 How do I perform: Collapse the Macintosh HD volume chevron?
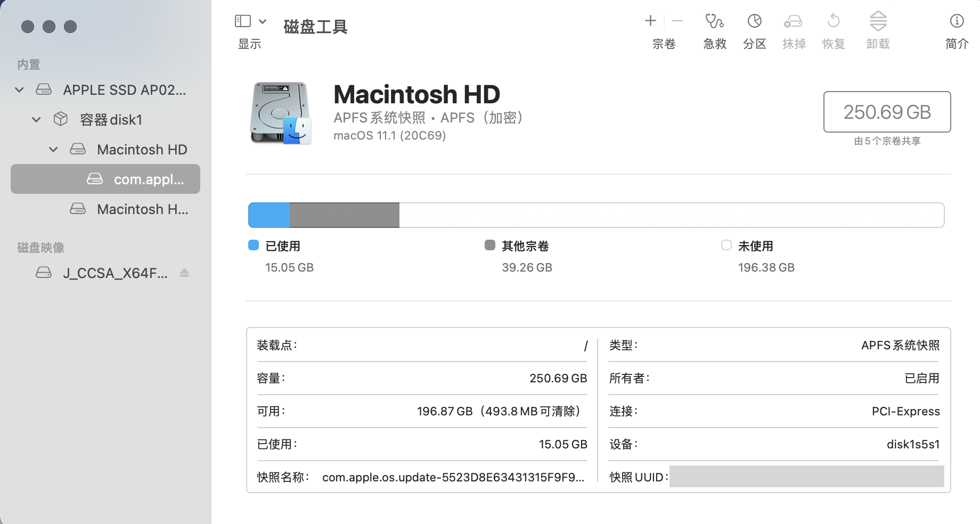53,150
